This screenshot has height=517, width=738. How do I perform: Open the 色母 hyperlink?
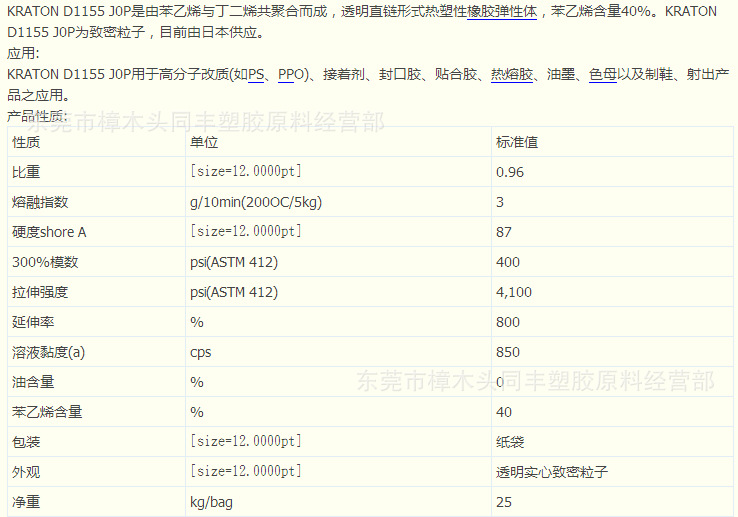602,74
